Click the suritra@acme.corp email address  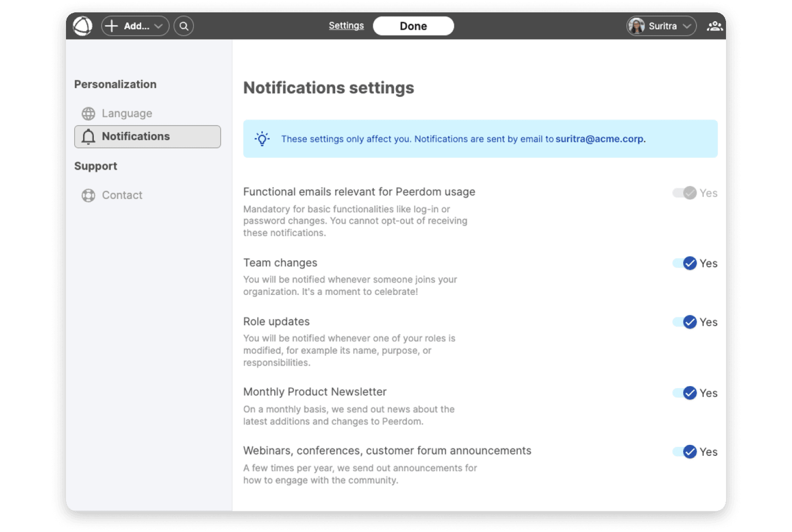click(x=600, y=139)
